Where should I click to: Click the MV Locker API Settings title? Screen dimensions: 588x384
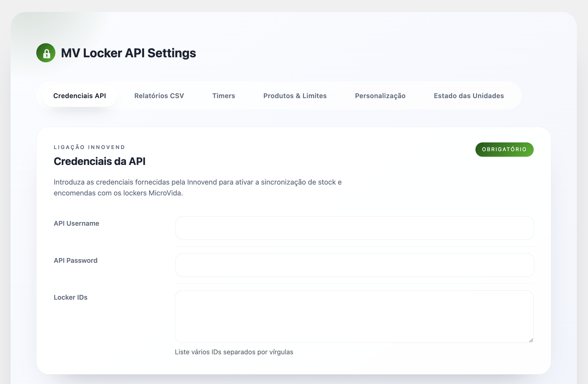click(128, 53)
